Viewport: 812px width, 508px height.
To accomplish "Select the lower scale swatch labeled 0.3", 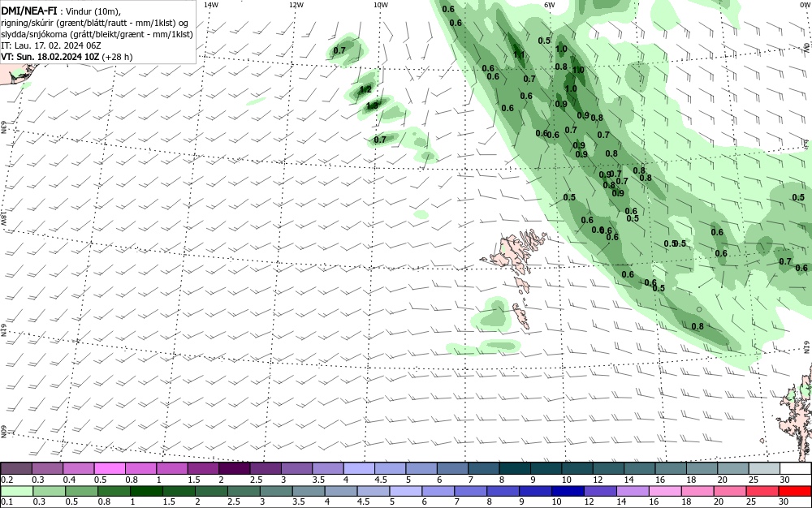I will (49, 491).
